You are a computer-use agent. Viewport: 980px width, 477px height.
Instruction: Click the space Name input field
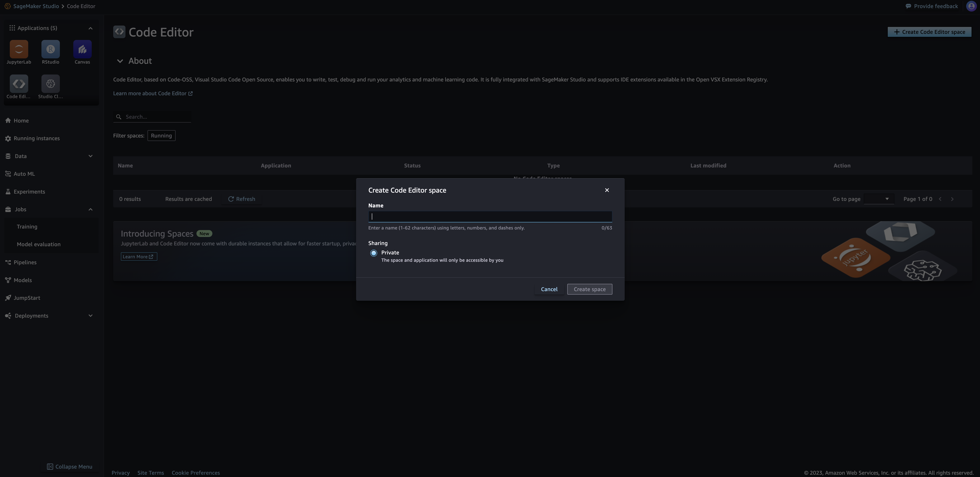coord(490,216)
